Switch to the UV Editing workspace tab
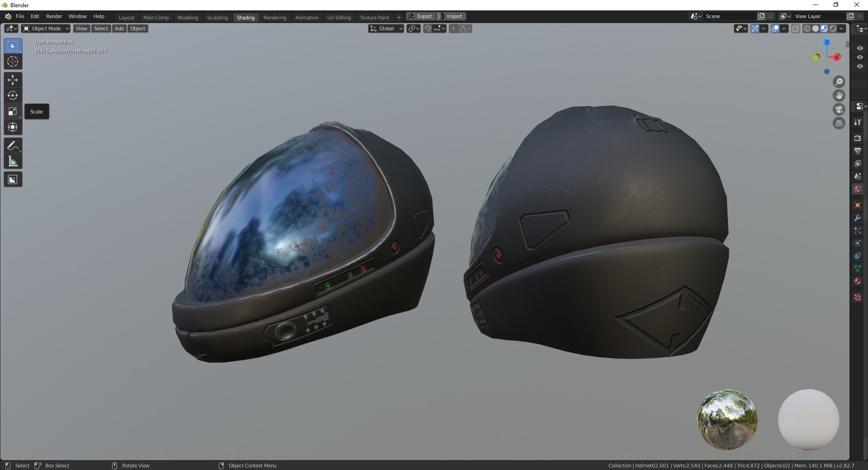The width and height of the screenshot is (868, 470). [339, 17]
